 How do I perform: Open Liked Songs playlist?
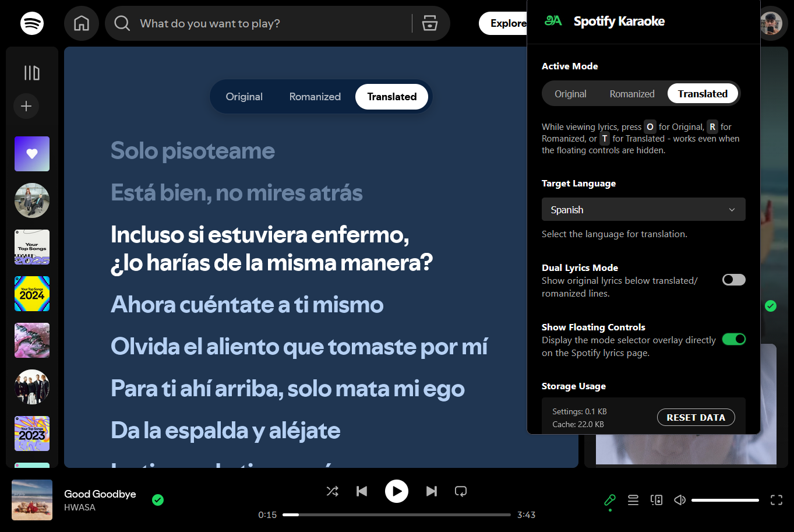32,154
